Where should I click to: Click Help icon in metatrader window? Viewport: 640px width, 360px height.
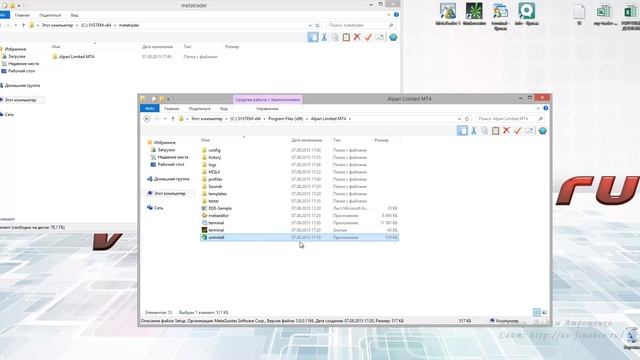[x=396, y=15]
